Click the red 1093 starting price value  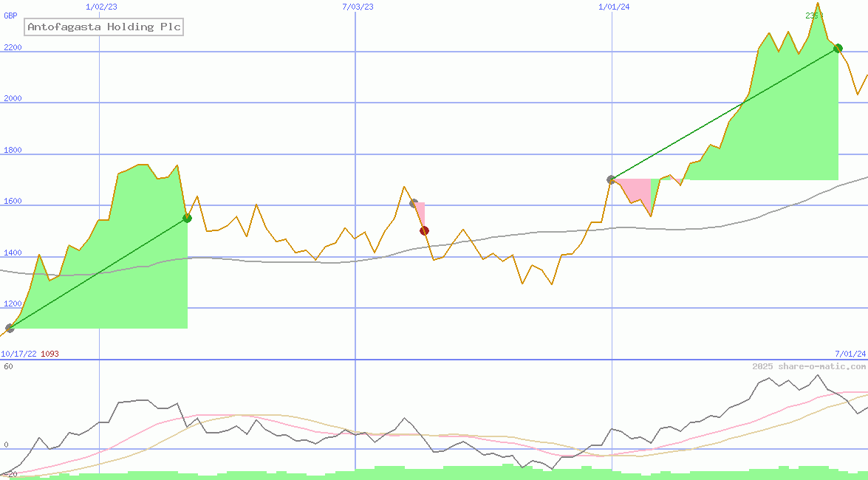[49, 354]
